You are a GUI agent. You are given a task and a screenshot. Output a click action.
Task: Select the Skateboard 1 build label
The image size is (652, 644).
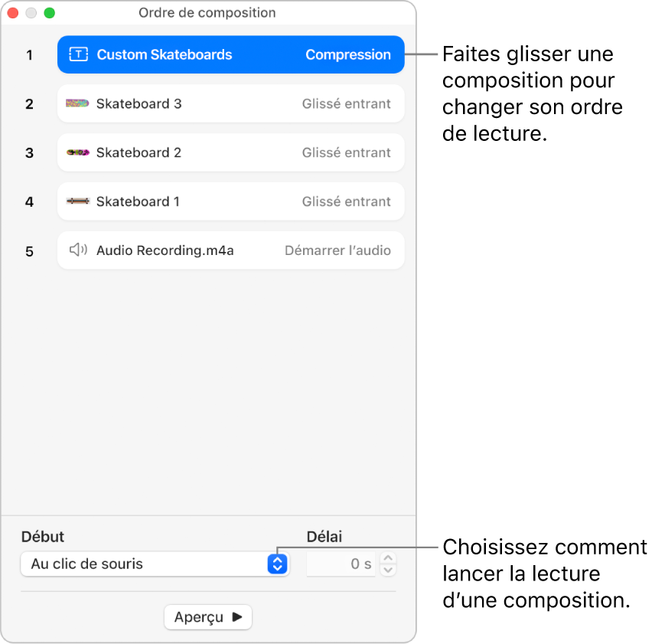[x=139, y=201]
